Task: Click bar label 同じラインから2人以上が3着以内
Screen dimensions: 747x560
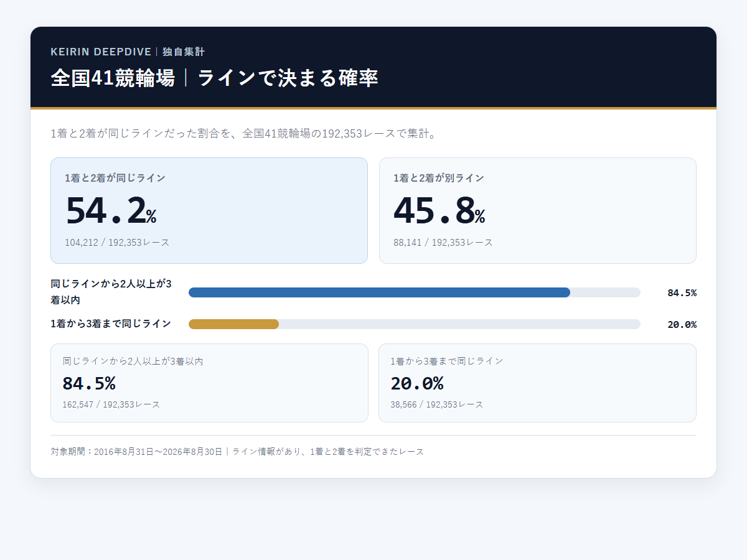Action: pyautogui.click(x=111, y=292)
